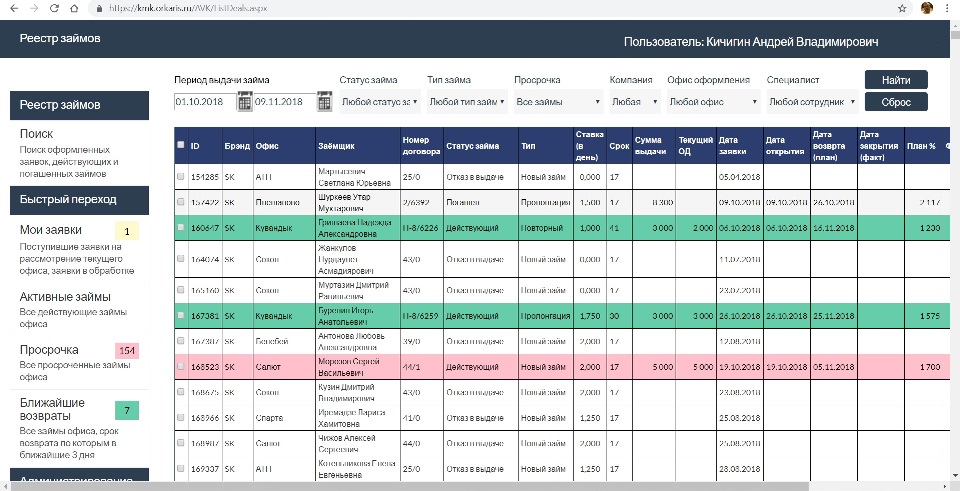Click the green badge showing 7

point(127,410)
